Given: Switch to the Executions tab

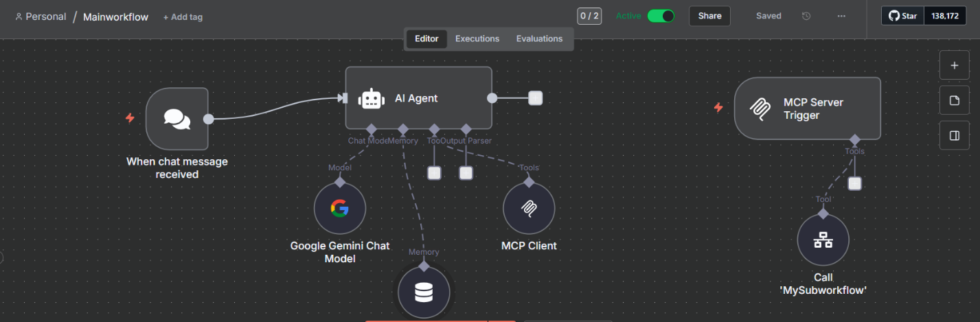Looking at the screenshot, I should pyautogui.click(x=477, y=38).
